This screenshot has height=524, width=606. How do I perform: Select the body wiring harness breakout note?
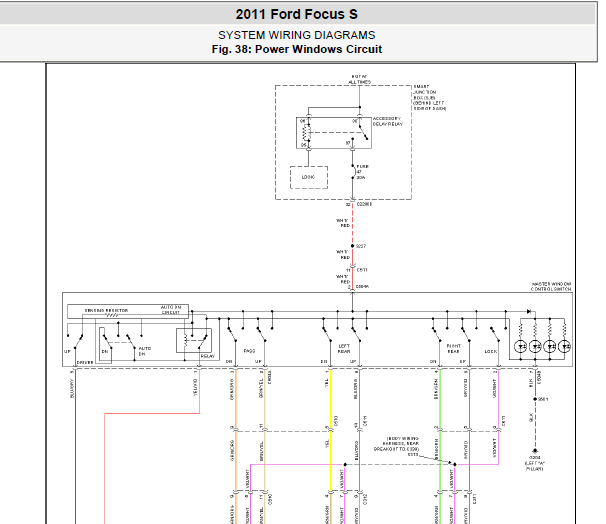coord(397,447)
